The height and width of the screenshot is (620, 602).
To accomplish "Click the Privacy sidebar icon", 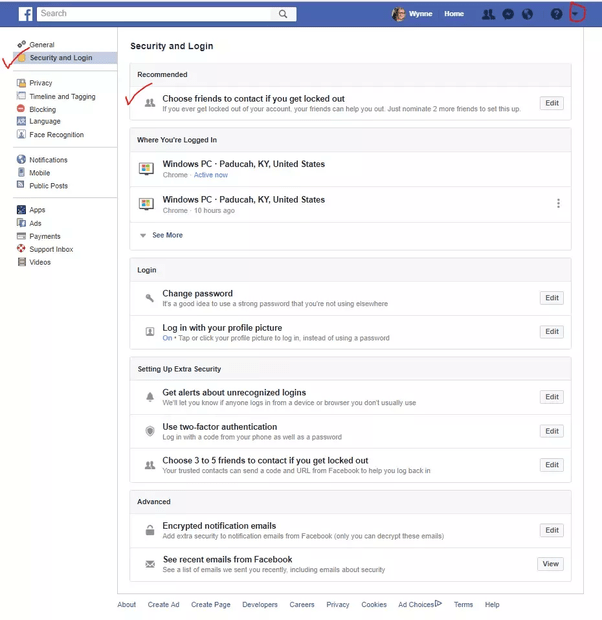I will 21,83.
